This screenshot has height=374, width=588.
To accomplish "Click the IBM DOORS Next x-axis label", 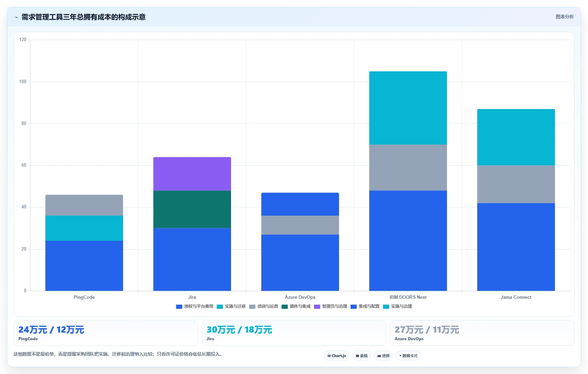I will pos(408,297).
